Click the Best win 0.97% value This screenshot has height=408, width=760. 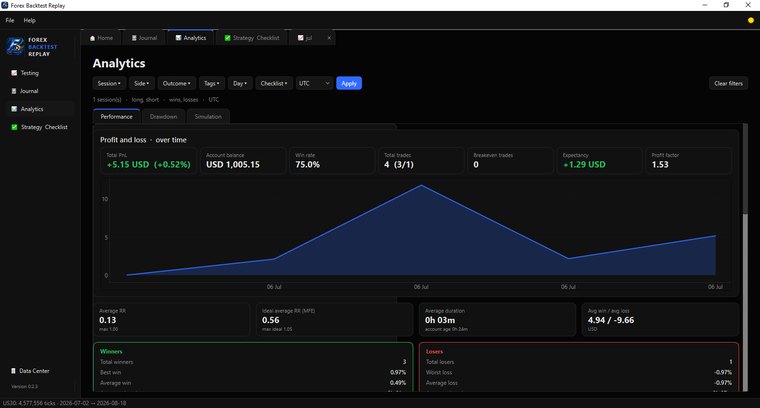tap(398, 372)
